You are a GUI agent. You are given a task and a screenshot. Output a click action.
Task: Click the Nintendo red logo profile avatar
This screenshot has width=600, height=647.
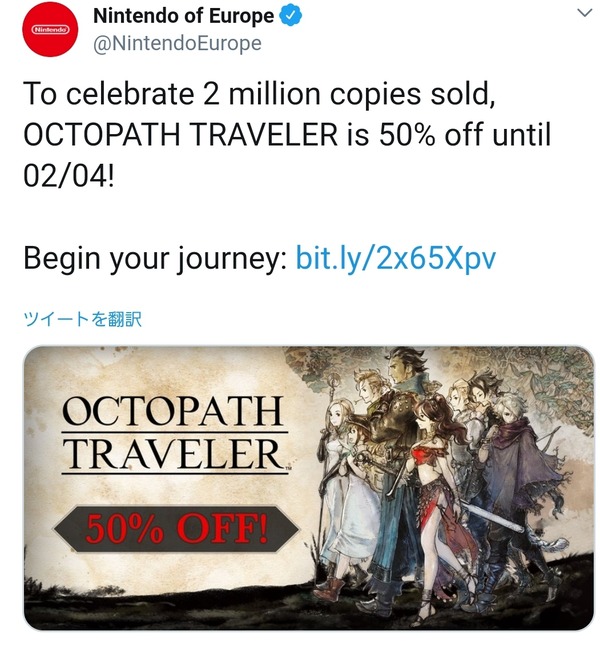(x=48, y=29)
